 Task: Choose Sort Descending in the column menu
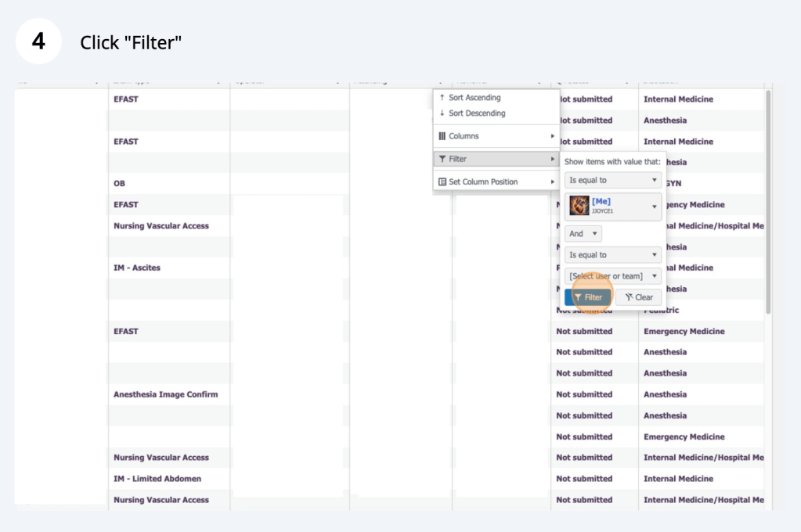pos(477,113)
